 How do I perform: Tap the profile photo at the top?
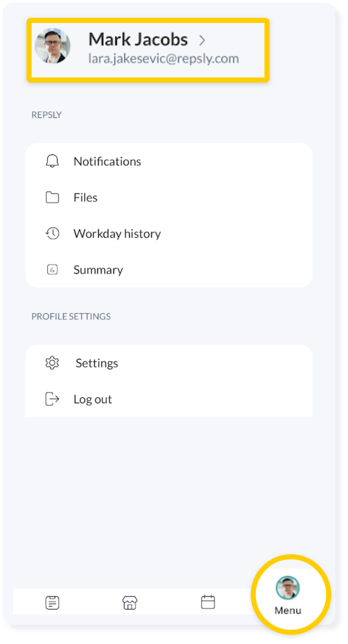pyautogui.click(x=52, y=46)
